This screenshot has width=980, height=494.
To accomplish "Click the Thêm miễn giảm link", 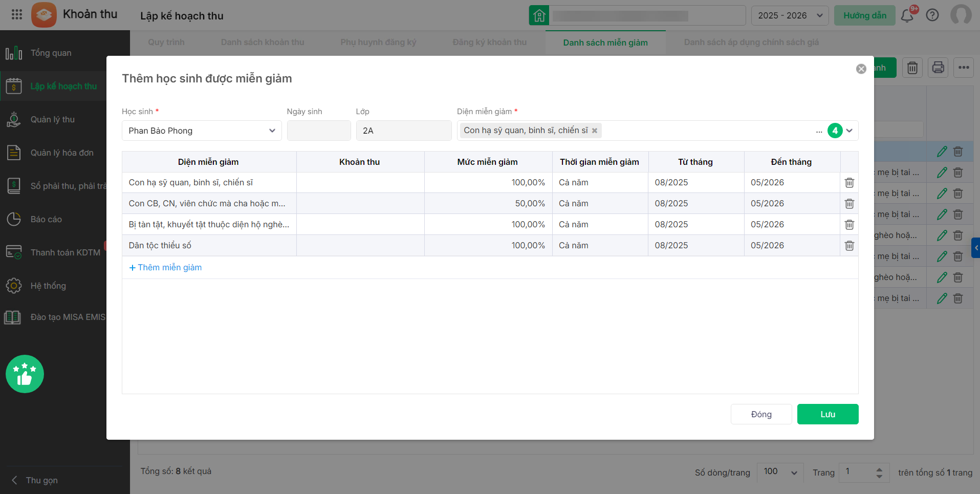I will [x=165, y=267].
